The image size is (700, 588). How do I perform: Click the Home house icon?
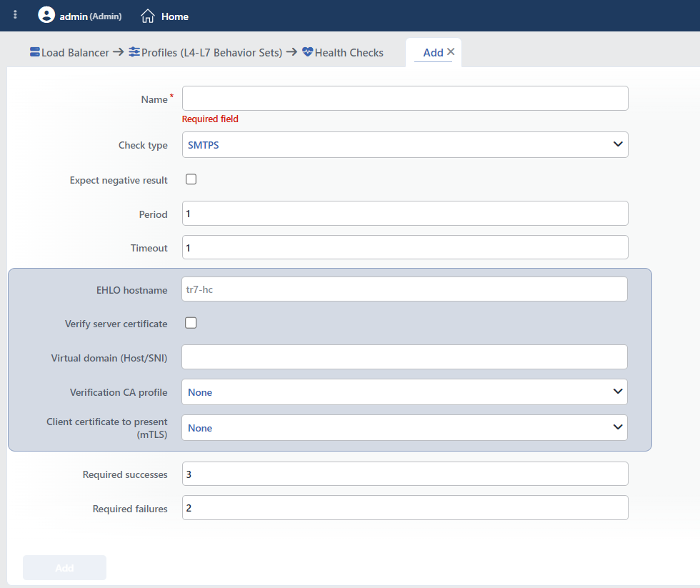(x=148, y=16)
